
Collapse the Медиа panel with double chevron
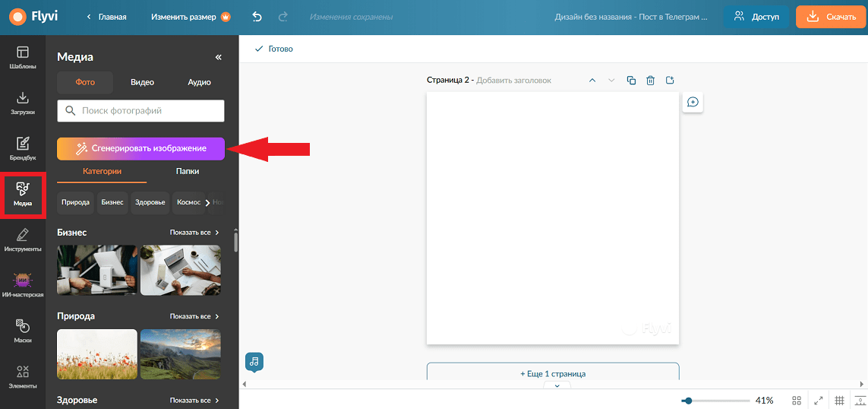click(218, 57)
